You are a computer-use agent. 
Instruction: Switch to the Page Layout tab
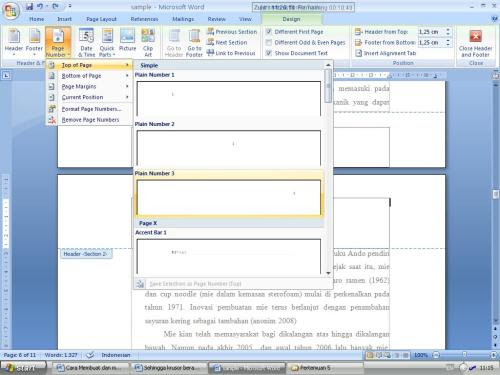[x=101, y=19]
